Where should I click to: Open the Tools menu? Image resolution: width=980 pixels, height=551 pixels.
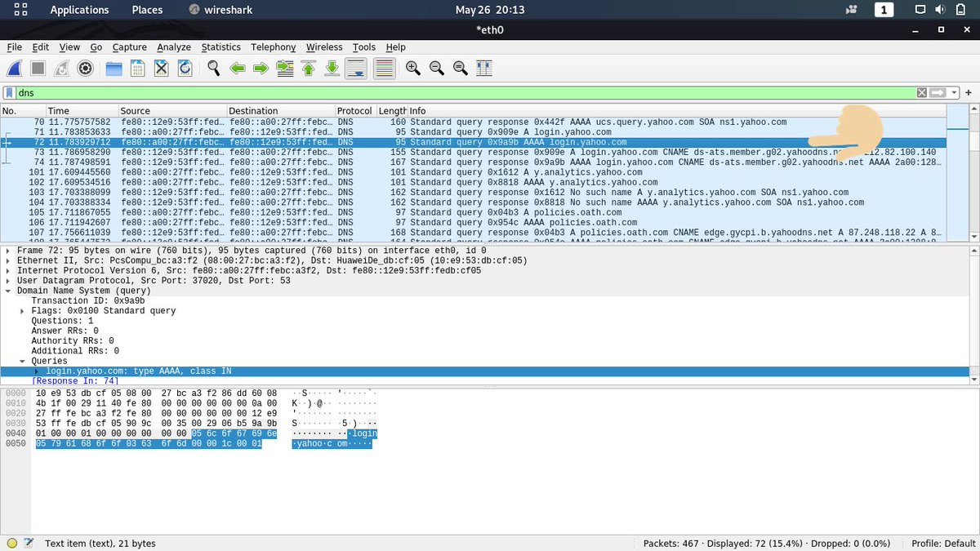click(x=364, y=47)
